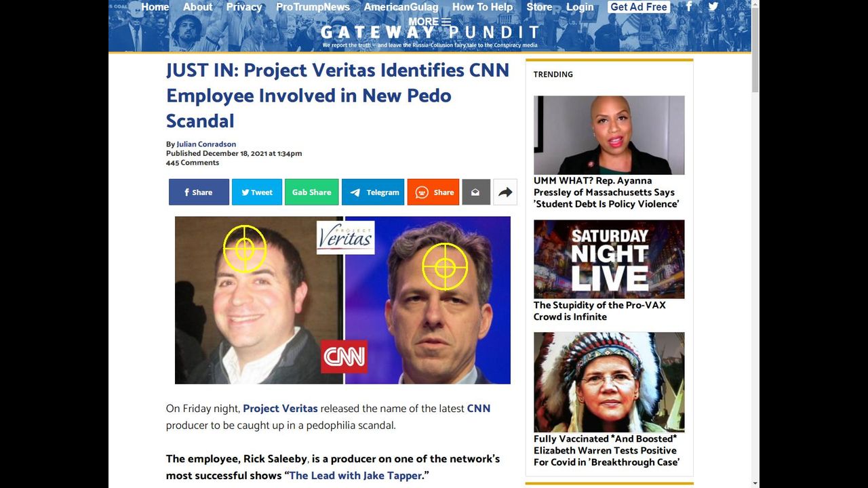This screenshot has width=868, height=488.
Task: Select the Get Ad Free button
Action: point(638,7)
